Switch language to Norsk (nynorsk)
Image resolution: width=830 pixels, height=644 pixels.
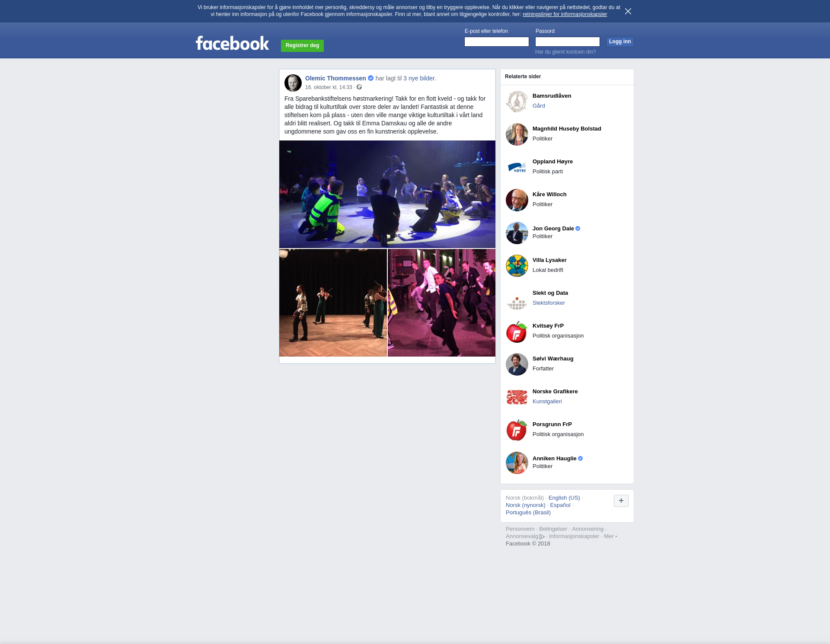pos(526,505)
